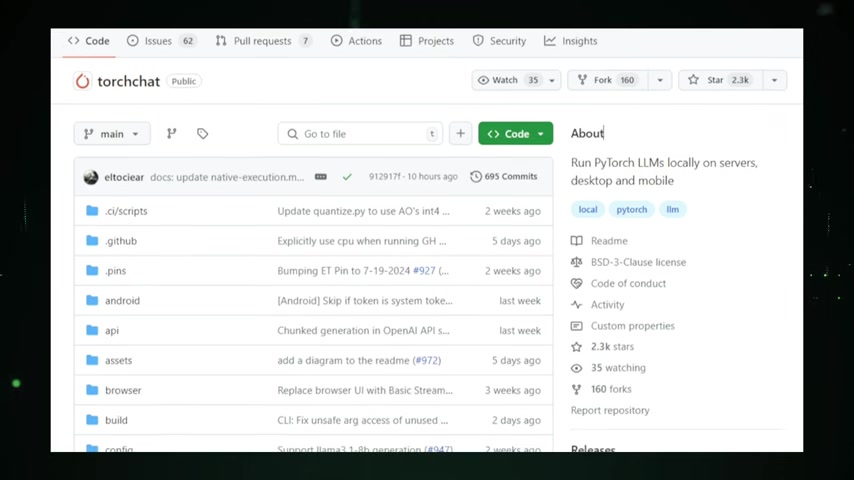
Task: Open the Projects tab
Action: (427, 41)
